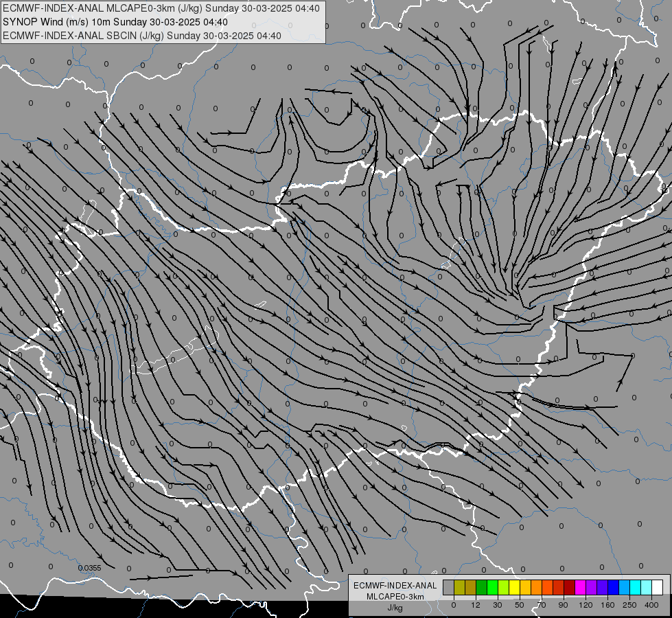672x618 pixels.
Task: Click the purple legend swatch after magenta
Action: (591, 587)
